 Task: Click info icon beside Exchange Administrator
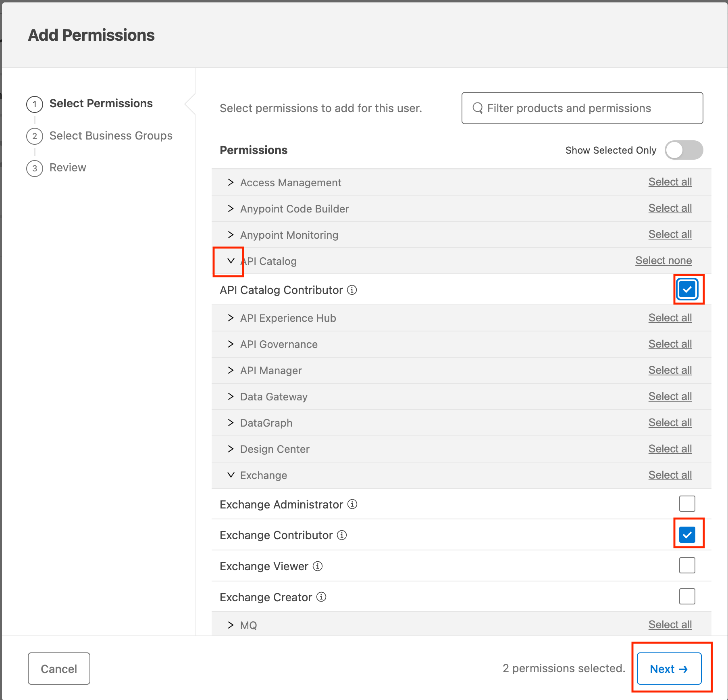point(352,504)
